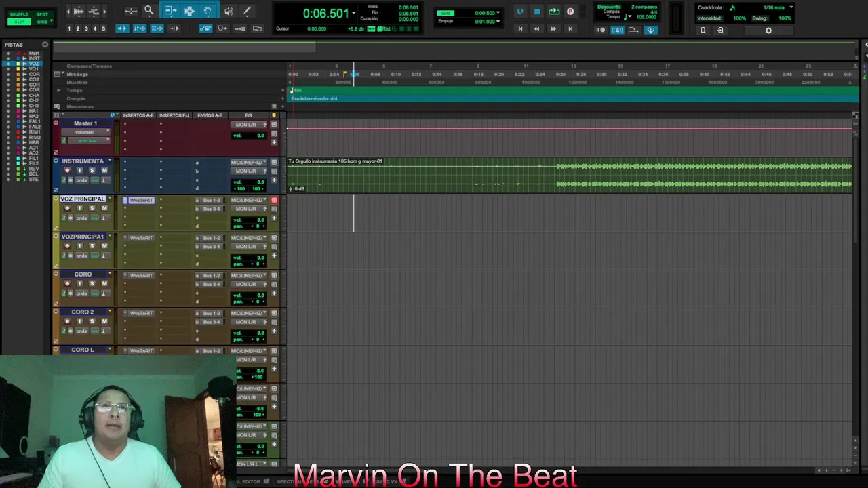
Task: Click the Wait for Note icon
Action: [600, 30]
